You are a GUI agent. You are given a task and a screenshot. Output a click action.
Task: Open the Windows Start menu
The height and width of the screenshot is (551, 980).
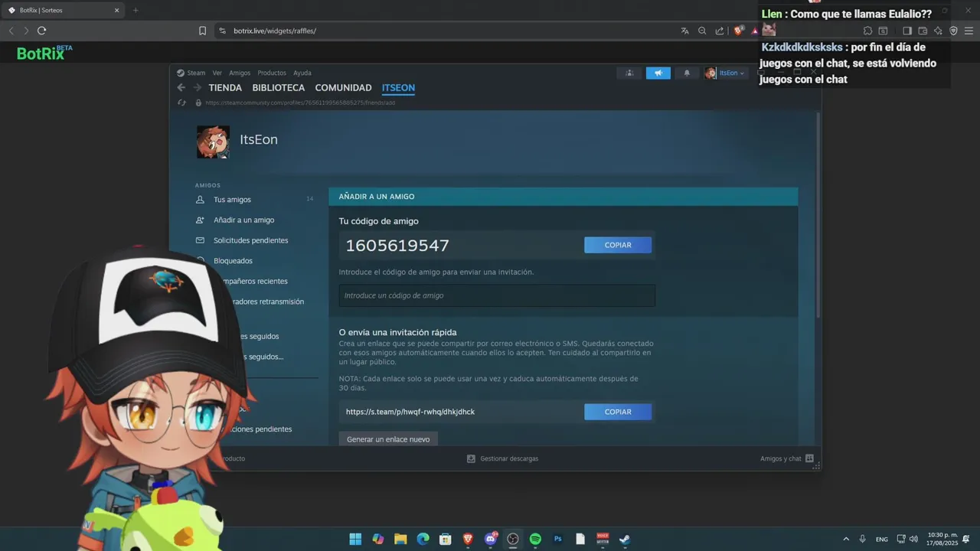[355, 539]
